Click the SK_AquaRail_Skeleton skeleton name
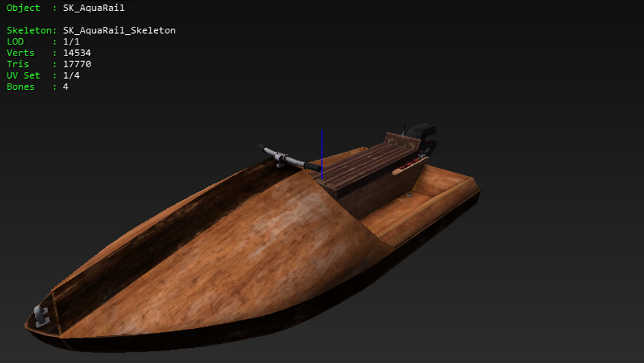Screen dimensions: 644x363 pos(119,30)
